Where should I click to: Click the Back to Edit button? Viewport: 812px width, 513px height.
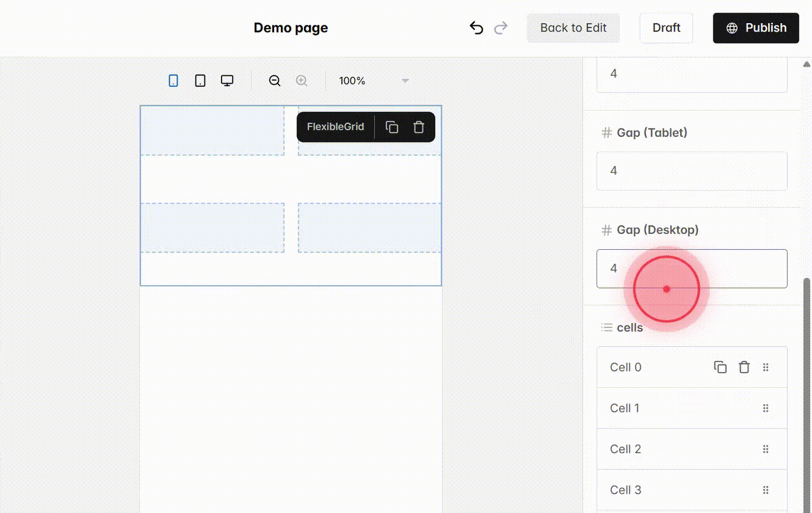[x=573, y=28]
